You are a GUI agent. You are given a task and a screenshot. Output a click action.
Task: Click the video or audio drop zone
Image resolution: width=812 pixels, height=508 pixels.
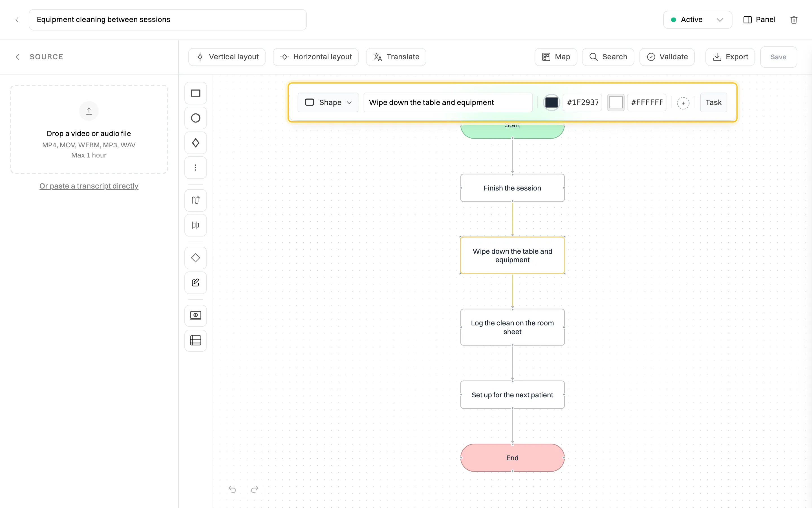click(89, 129)
